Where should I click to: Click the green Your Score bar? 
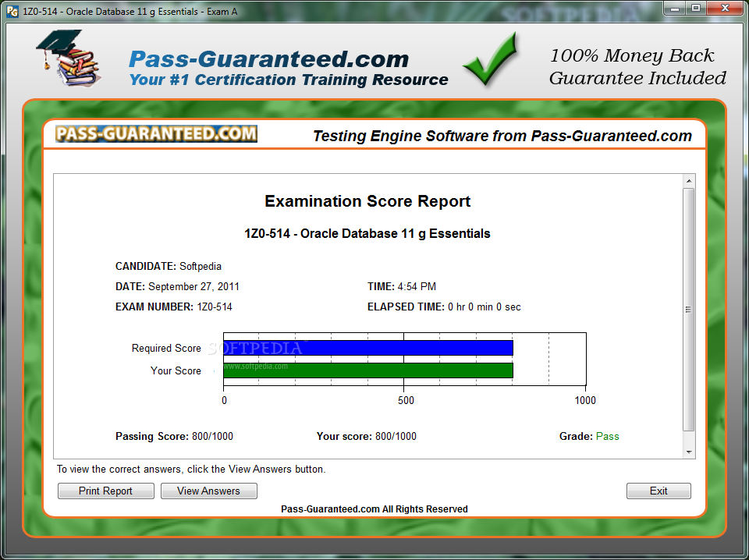(367, 370)
